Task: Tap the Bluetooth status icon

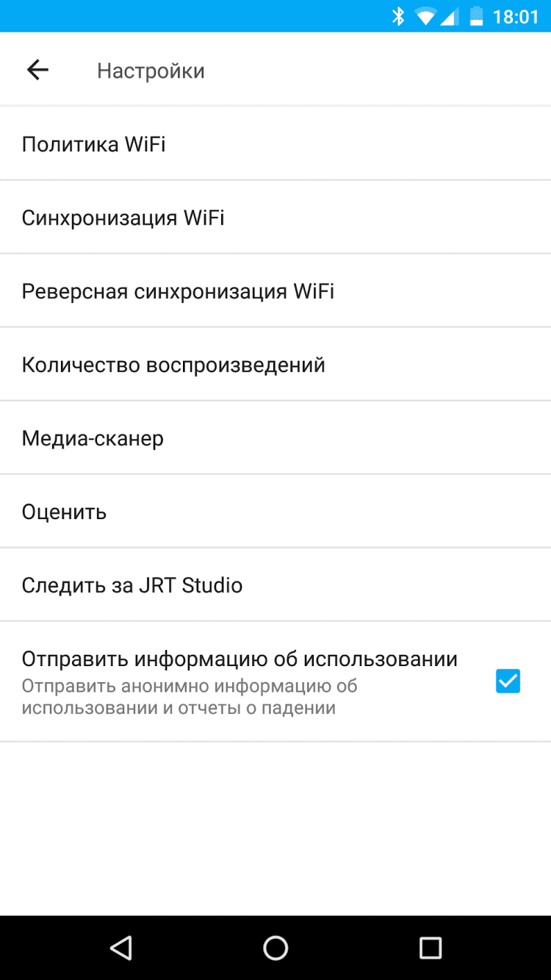Action: 398,16
